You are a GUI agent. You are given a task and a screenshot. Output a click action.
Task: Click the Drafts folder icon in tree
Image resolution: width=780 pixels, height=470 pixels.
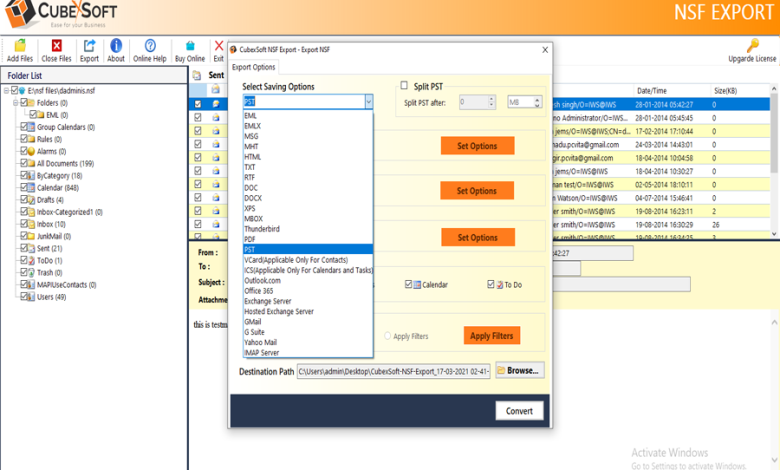pos(31,200)
